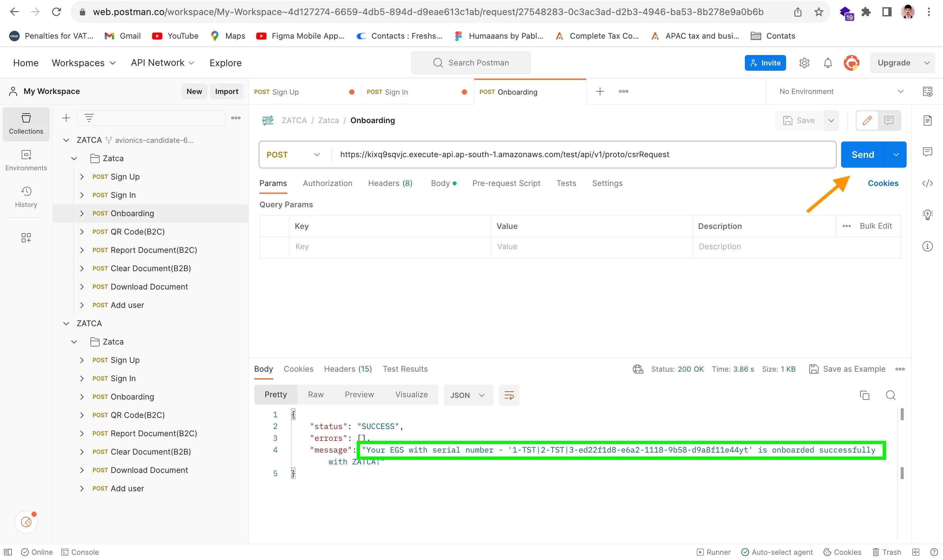Open the Tests tab
Viewport: 943px width, 560px height.
click(x=566, y=184)
